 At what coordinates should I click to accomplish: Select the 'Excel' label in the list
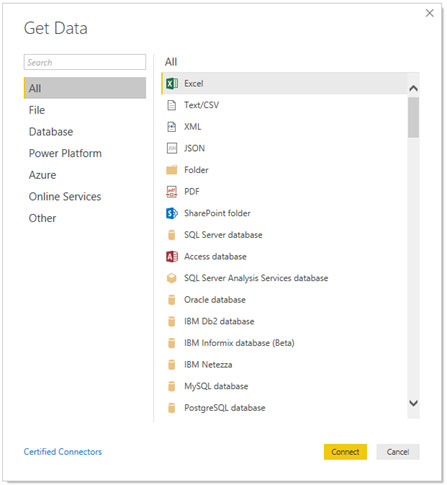pyautogui.click(x=194, y=83)
